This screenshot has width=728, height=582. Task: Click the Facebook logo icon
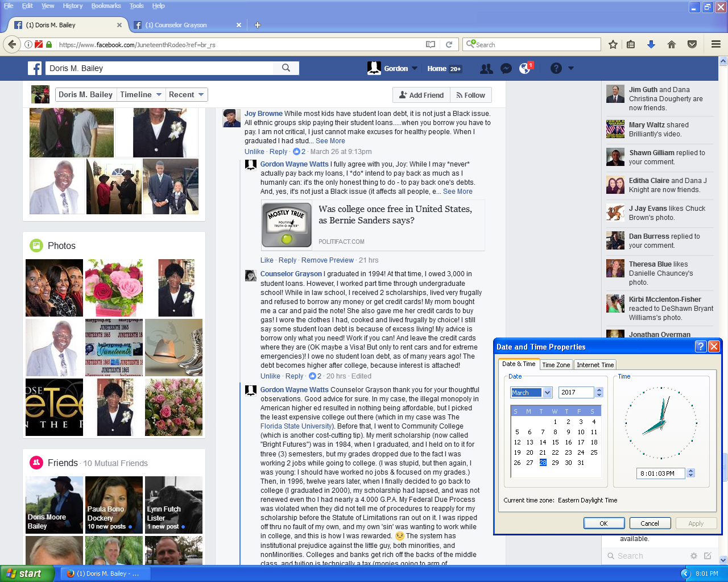coord(35,68)
